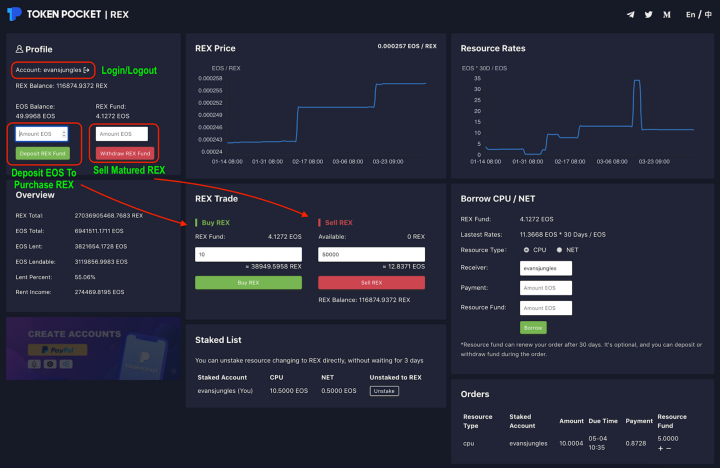Click the '55.06%' lent percent value
This screenshot has height=468, width=720.
tap(85, 277)
